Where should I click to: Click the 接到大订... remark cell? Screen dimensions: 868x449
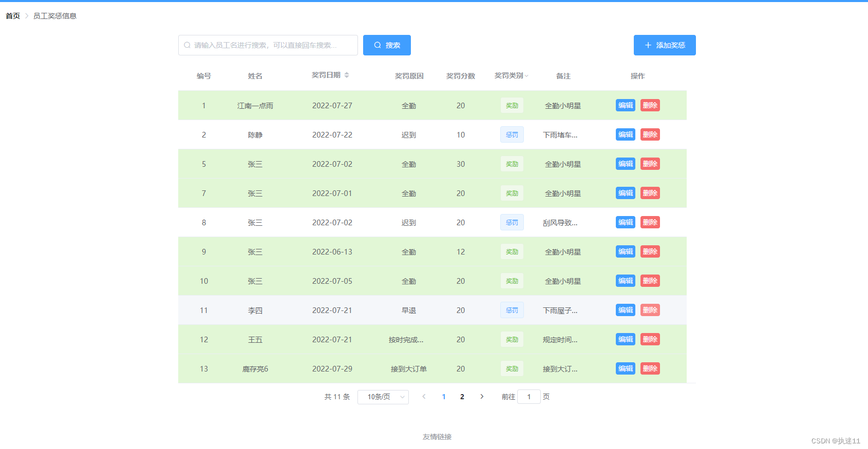pyautogui.click(x=560, y=369)
